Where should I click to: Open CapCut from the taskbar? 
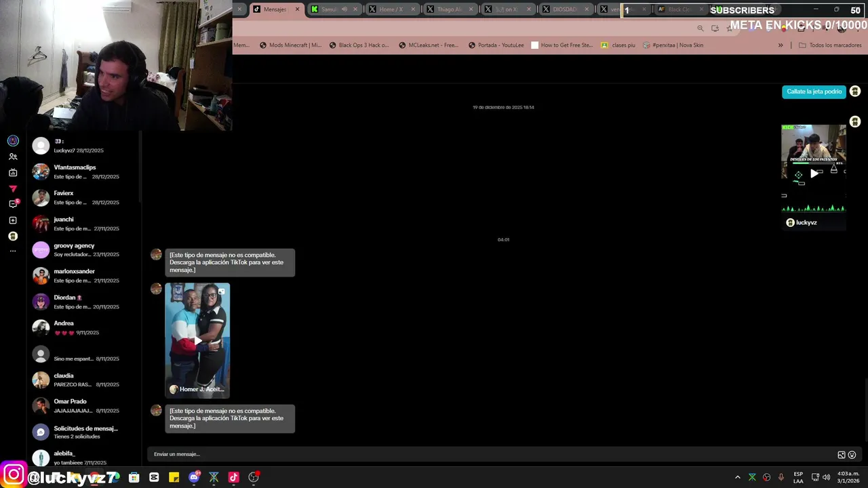click(154, 477)
